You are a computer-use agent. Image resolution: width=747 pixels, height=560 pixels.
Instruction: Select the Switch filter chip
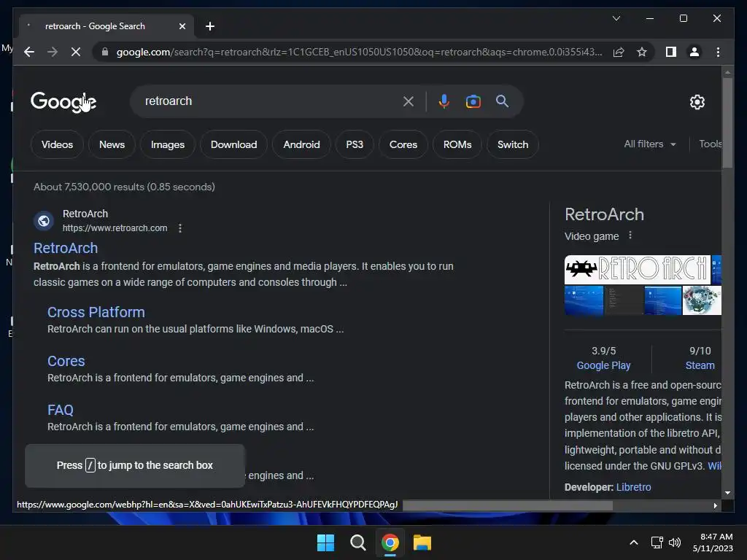[x=513, y=144]
